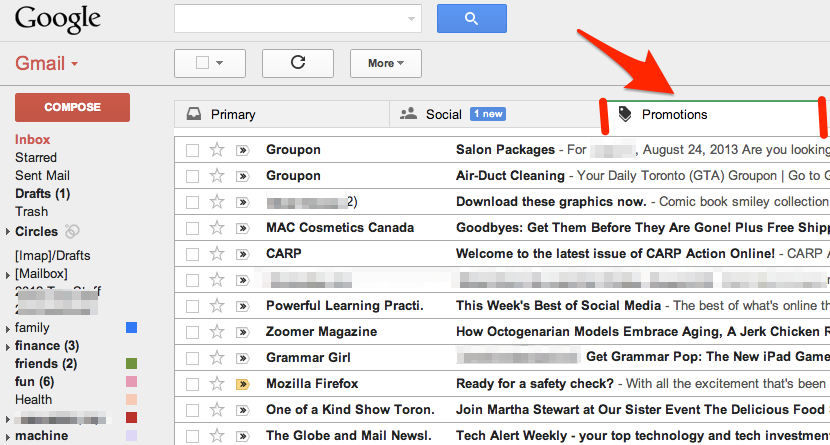Open the Sent Mail folder
This screenshot has width=830, height=445.
(x=42, y=175)
